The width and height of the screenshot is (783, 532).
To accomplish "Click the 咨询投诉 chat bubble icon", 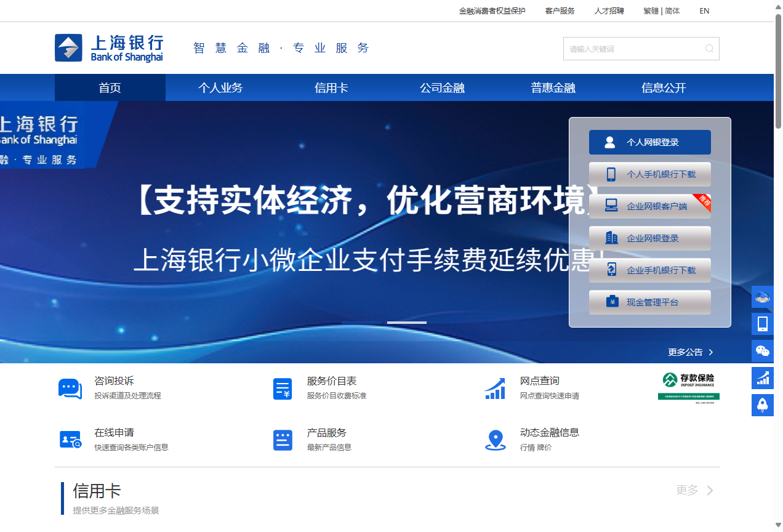I will tap(70, 389).
